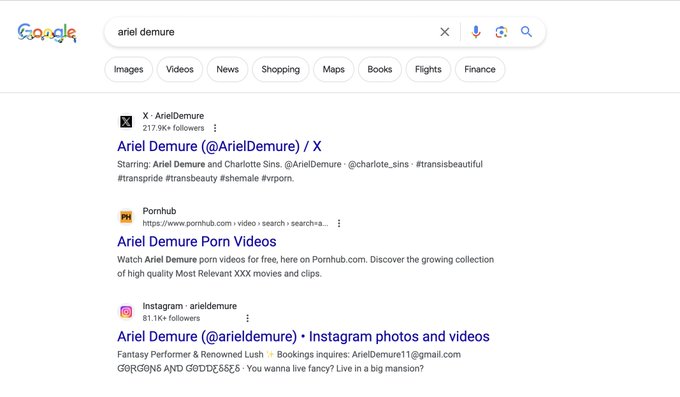Switch to Flights results

[x=428, y=69]
